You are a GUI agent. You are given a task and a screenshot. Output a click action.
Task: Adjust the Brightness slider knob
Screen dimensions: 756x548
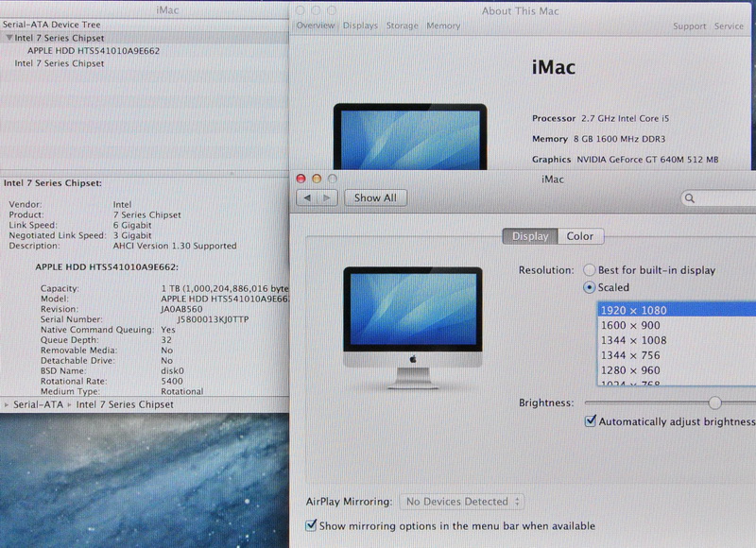click(715, 402)
